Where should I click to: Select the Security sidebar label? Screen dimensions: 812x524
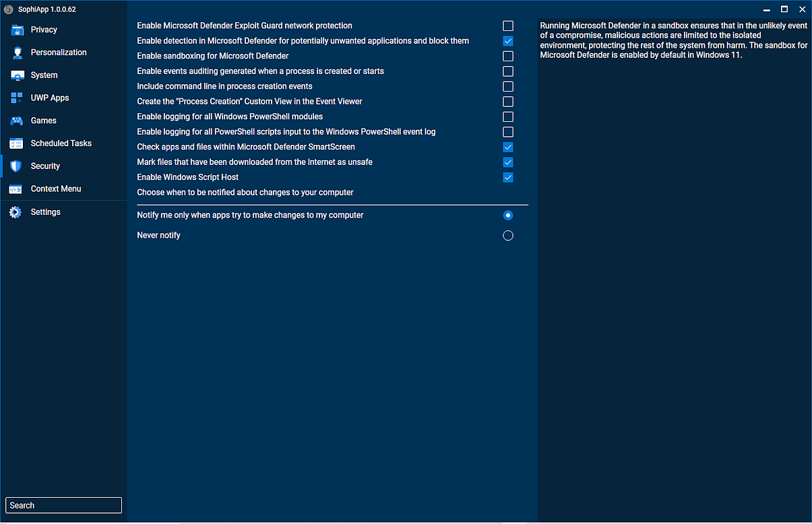point(45,166)
